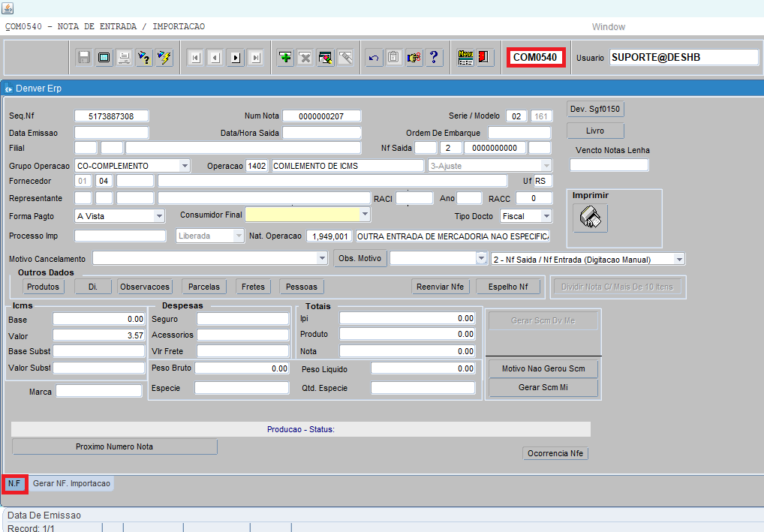The width and height of the screenshot is (764, 532).
Task: Focus the Seq.Nf field
Action: click(112, 116)
